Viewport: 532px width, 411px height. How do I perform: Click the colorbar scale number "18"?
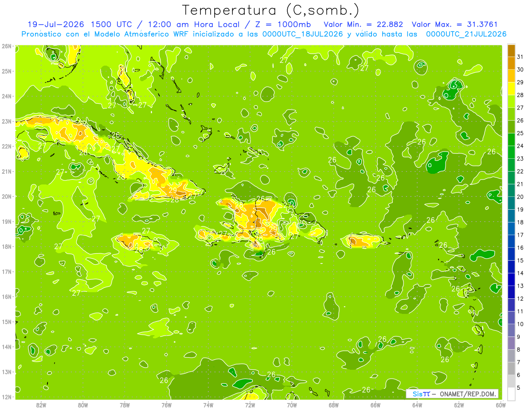click(x=520, y=222)
